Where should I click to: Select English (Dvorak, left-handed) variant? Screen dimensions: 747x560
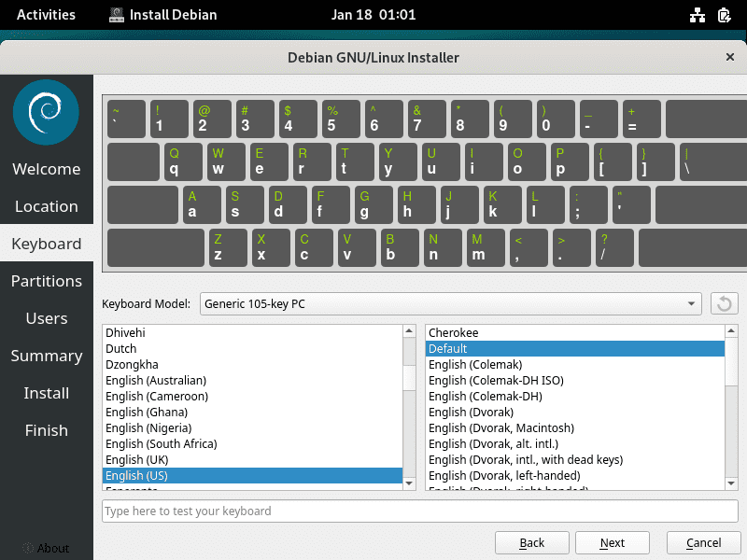(575, 475)
